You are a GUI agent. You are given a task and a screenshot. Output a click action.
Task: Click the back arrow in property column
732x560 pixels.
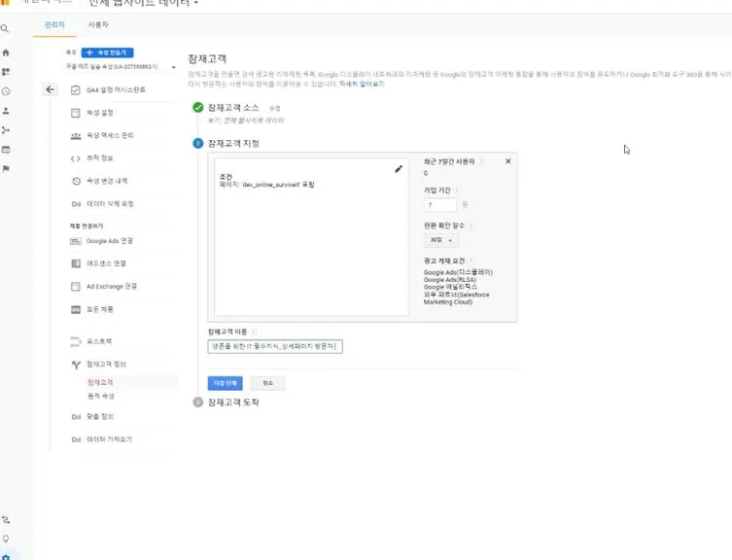50,89
